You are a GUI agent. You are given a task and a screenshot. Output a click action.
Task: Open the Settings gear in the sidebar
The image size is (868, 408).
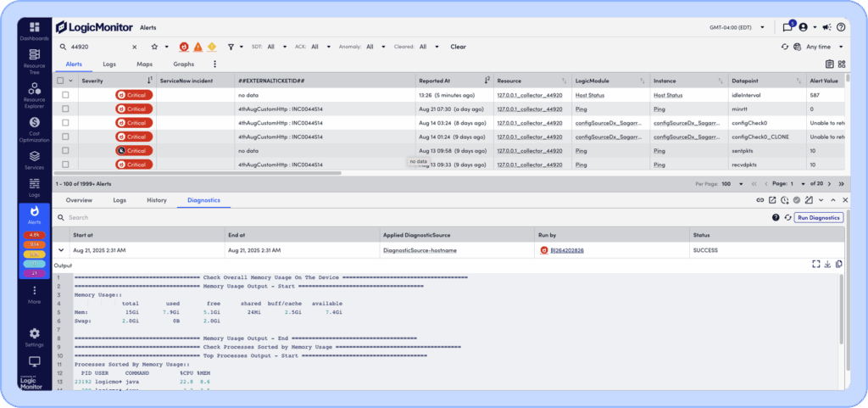[x=35, y=336]
